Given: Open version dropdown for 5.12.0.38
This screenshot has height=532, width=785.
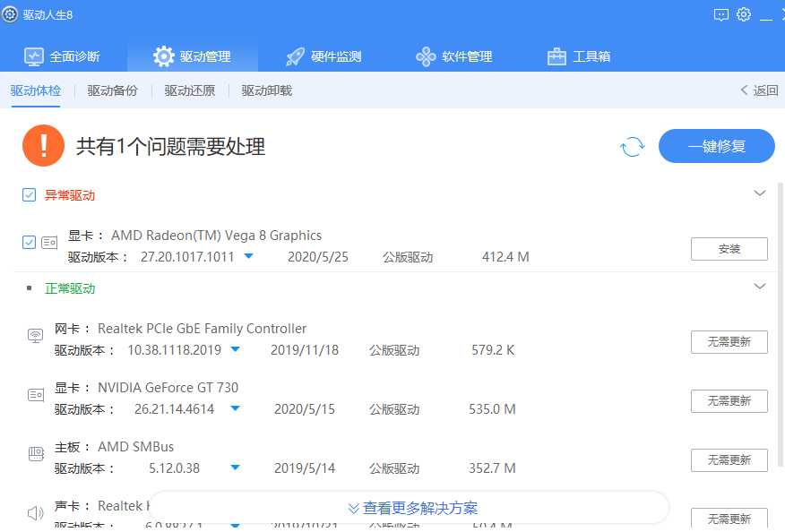Looking at the screenshot, I should [x=235, y=468].
